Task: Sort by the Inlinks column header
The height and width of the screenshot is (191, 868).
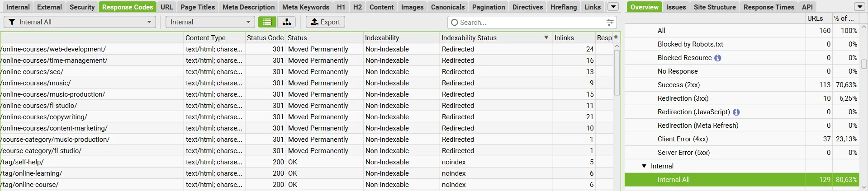Action: [574, 37]
